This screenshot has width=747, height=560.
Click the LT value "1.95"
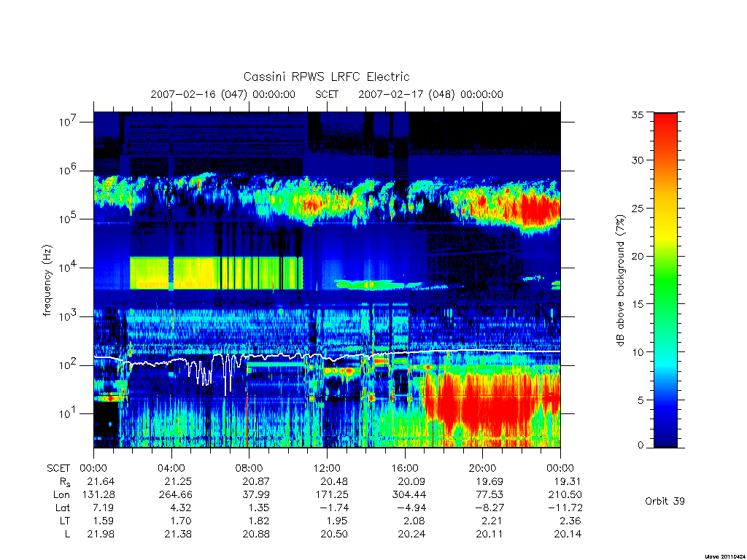pos(337,521)
